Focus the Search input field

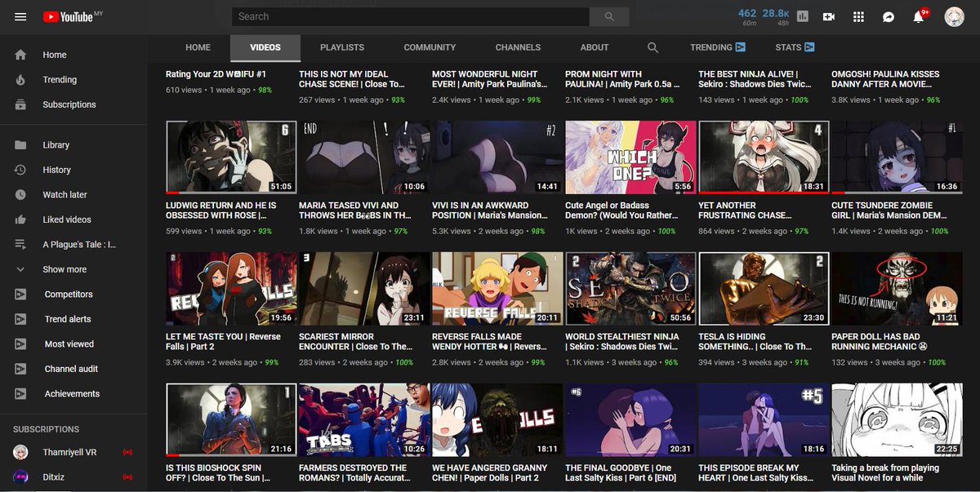pyautogui.click(x=411, y=16)
